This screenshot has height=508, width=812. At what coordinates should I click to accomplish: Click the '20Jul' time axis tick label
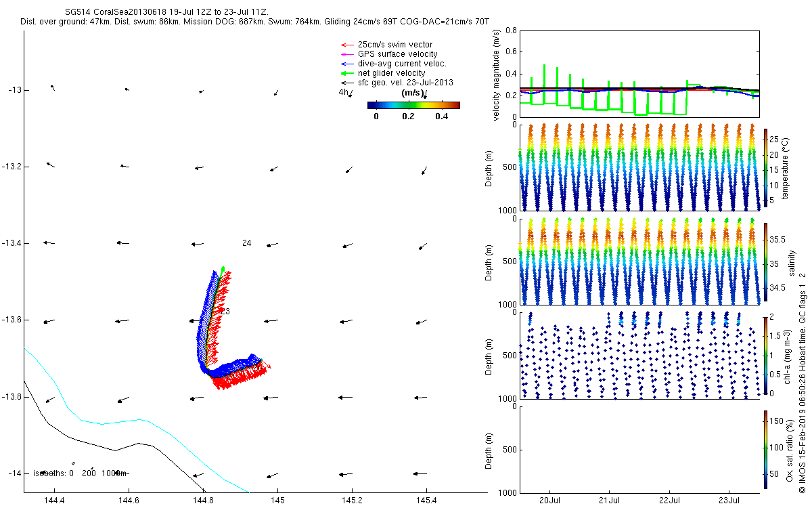549,501
